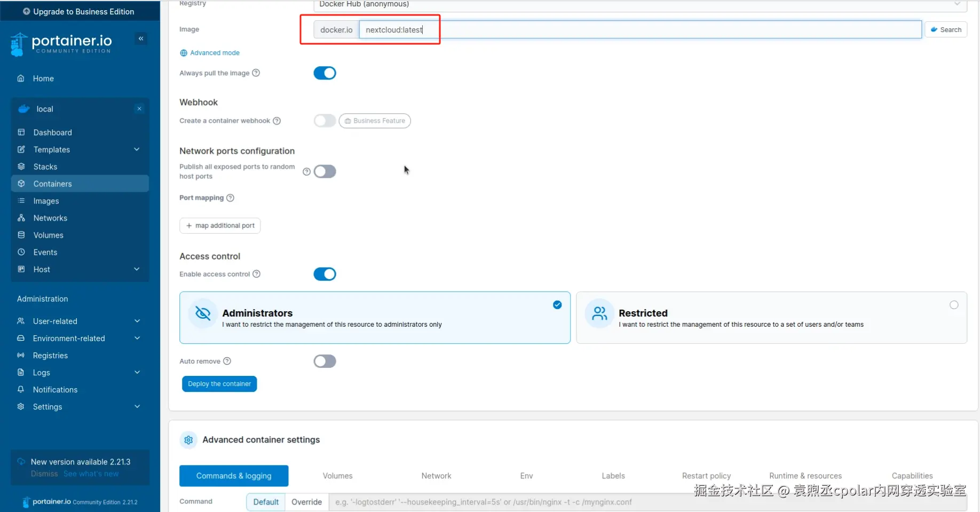This screenshot has width=980, height=512.
Task: Click the Command input field
Action: coord(648,502)
